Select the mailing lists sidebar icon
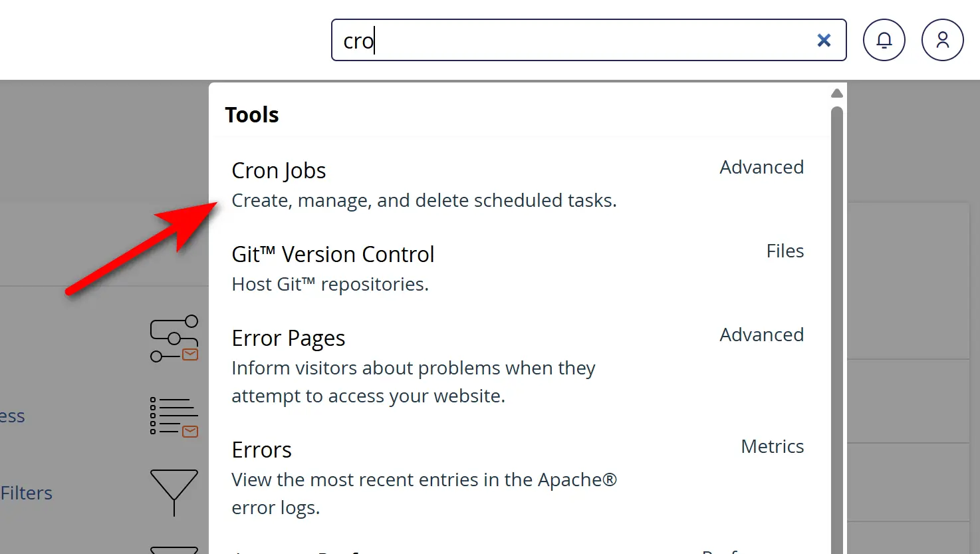The width and height of the screenshot is (980, 554). coord(174,417)
